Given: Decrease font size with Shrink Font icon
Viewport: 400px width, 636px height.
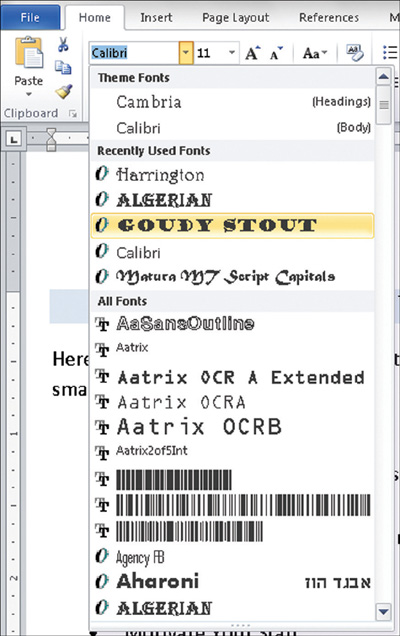Looking at the screenshot, I should tap(276, 53).
